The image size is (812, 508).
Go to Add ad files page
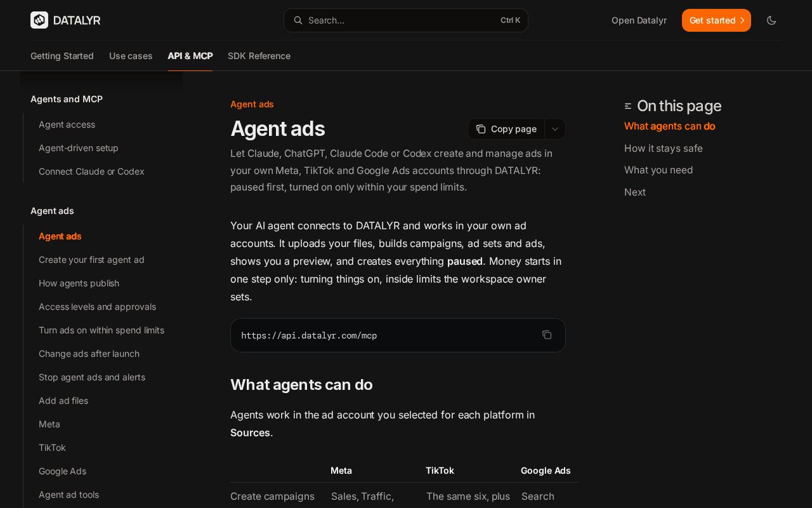[x=63, y=401]
